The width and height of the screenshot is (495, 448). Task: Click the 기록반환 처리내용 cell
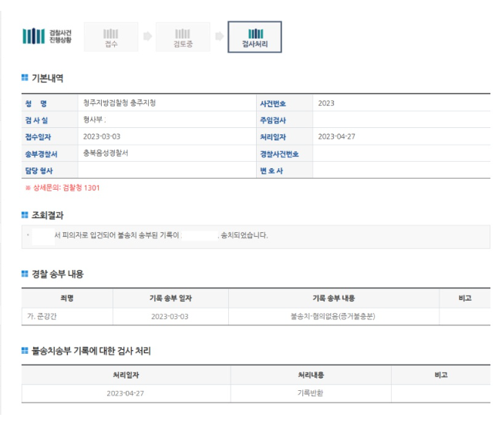point(309,393)
